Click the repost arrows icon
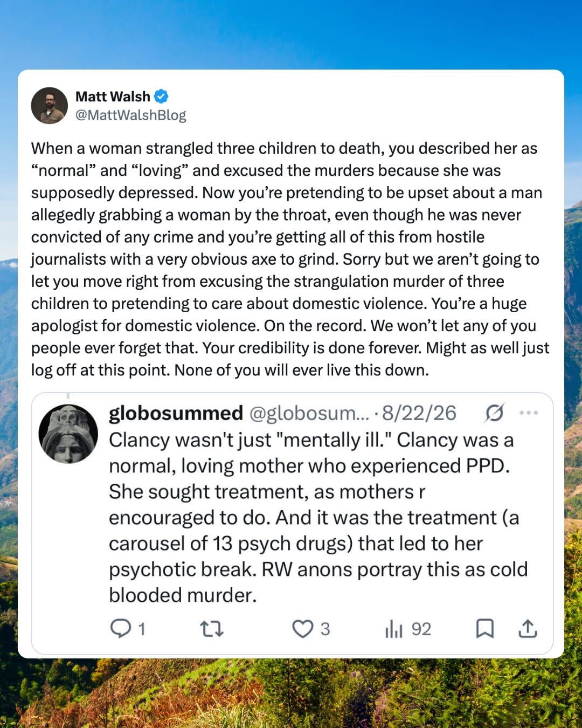 pyautogui.click(x=212, y=629)
